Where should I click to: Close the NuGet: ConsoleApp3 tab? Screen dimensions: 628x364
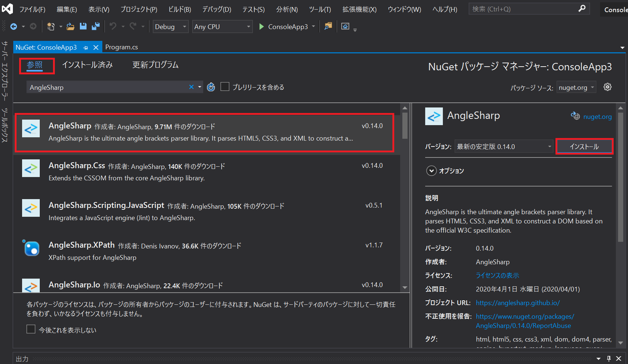coord(96,47)
